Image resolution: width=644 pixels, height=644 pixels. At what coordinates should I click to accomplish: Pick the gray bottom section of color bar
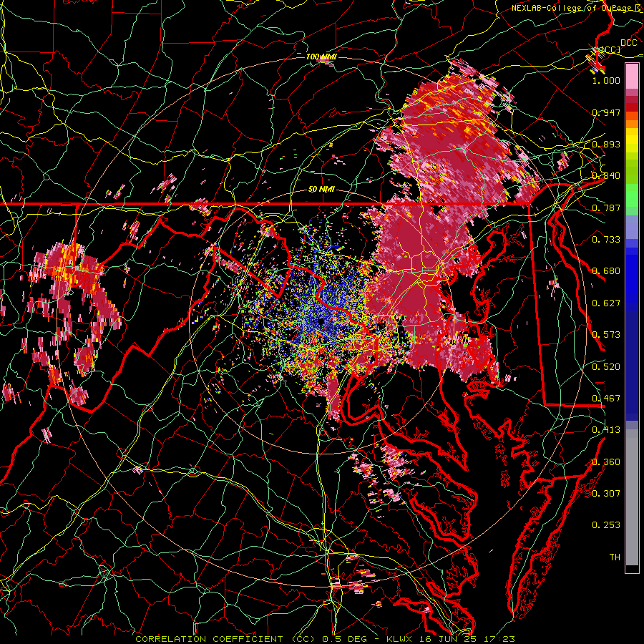(632, 497)
